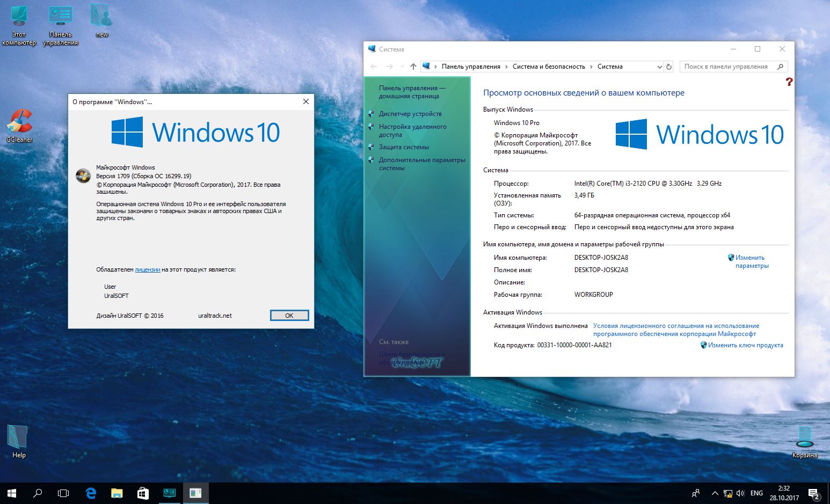Open taskbar search magnifier
830x504 pixels.
[x=38, y=493]
